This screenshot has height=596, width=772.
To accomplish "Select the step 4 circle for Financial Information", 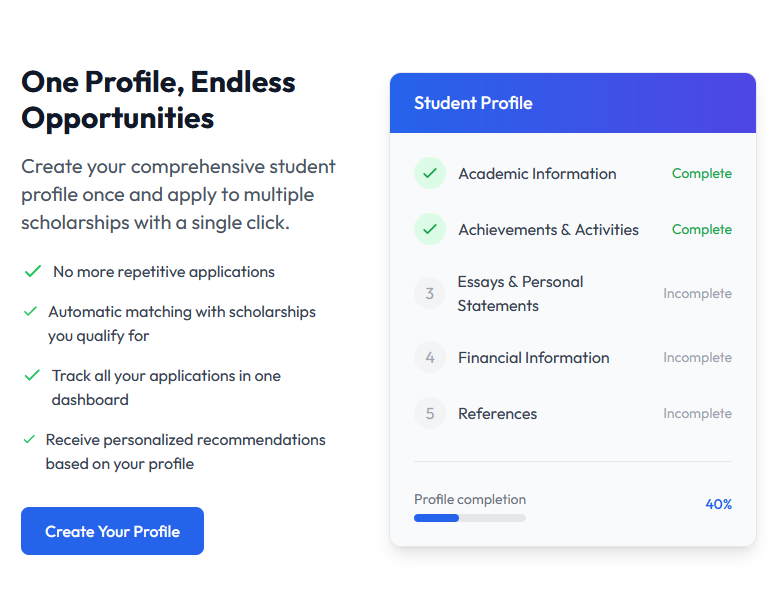I will 430,357.
